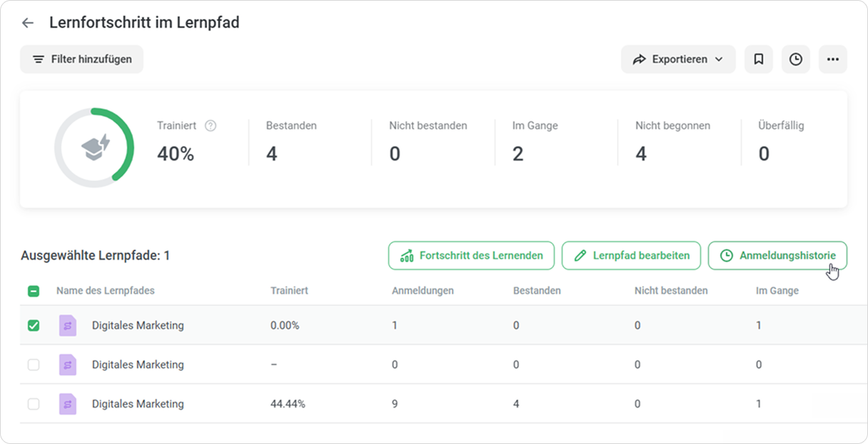Screen dimensions: 868x444
Task: Go back using the left arrow icon
Action: pyautogui.click(x=28, y=23)
